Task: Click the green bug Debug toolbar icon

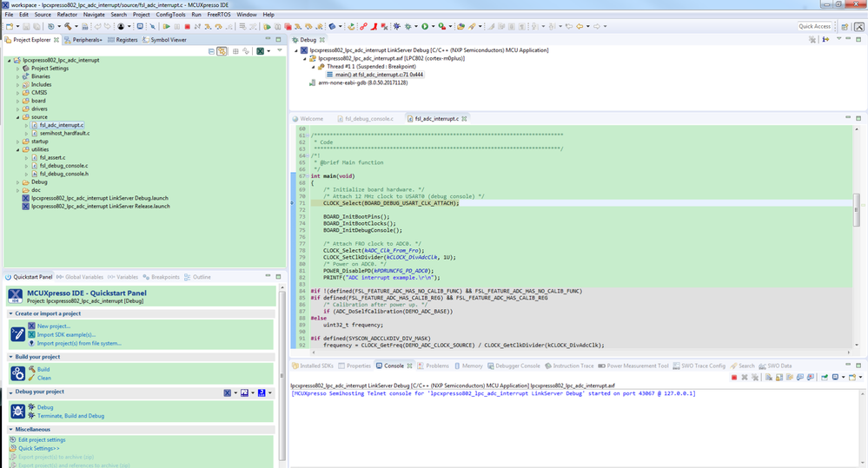Action: click(408, 26)
